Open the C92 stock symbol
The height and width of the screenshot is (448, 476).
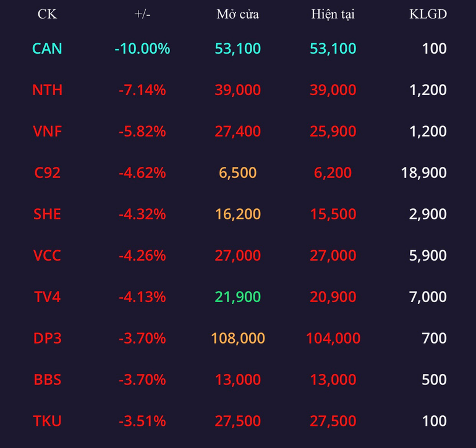click(47, 172)
